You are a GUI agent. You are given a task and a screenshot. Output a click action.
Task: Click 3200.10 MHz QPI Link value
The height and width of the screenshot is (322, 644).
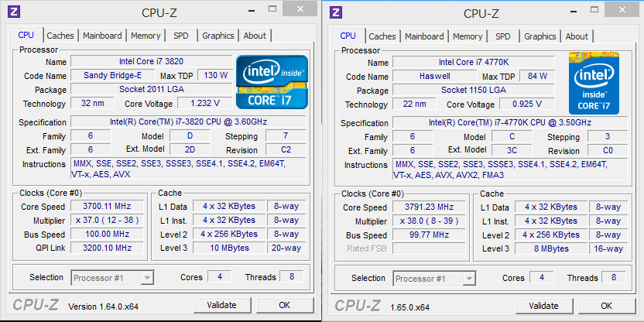pyautogui.click(x=107, y=248)
